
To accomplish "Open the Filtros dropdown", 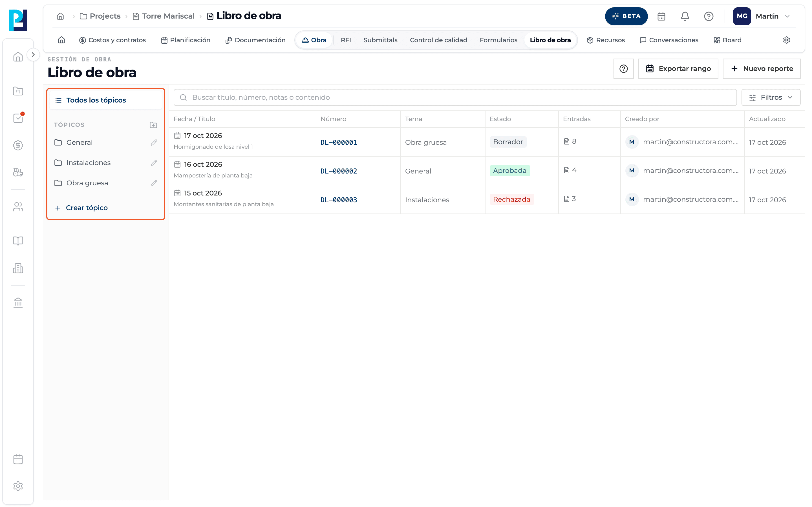I will coord(771,97).
